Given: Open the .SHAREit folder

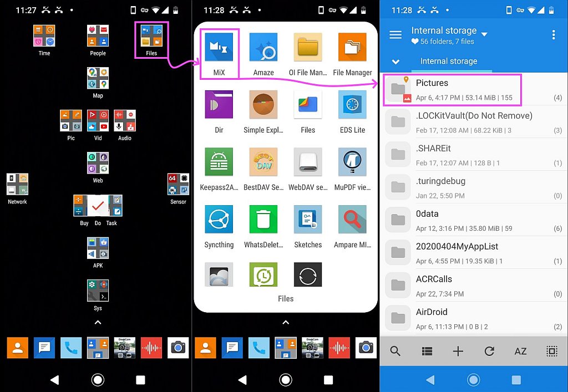Looking at the screenshot, I should [474, 155].
